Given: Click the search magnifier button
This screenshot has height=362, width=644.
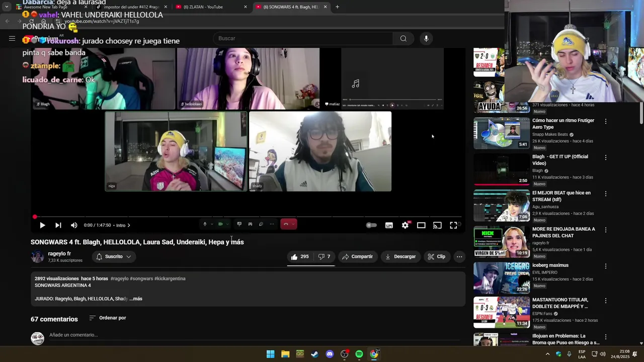Looking at the screenshot, I should pyautogui.click(x=404, y=38).
